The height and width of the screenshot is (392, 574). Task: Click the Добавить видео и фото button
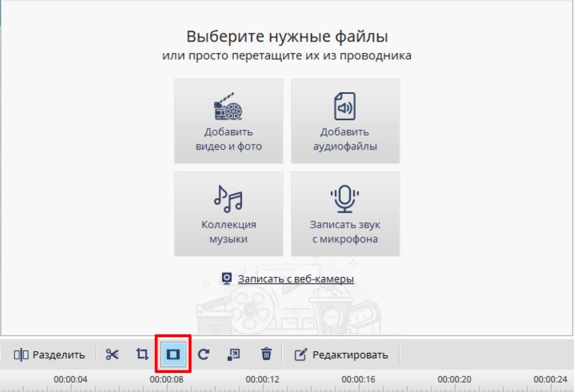pos(228,121)
